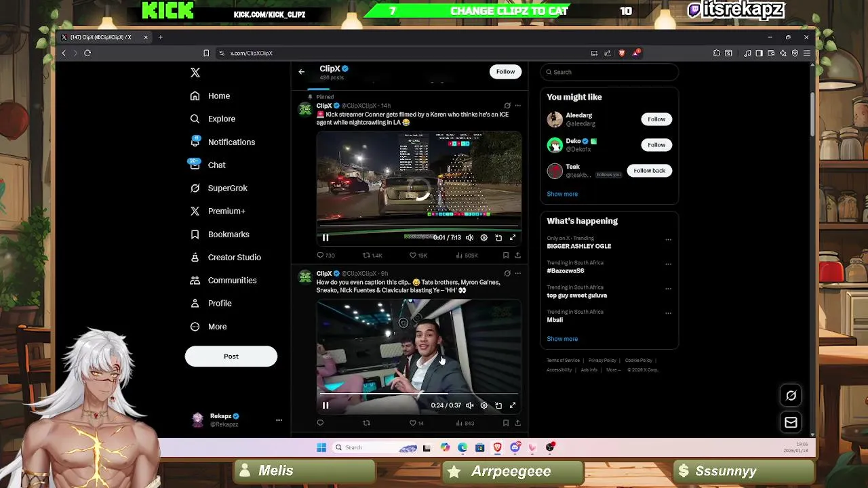The width and height of the screenshot is (868, 488).
Task: Mute the pinned video's volume
Action: (469, 237)
